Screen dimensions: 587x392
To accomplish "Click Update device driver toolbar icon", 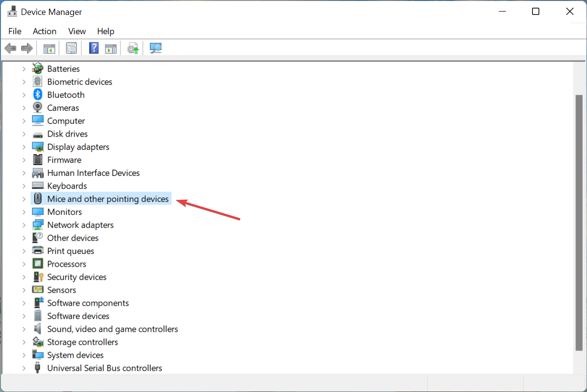I will (x=133, y=48).
